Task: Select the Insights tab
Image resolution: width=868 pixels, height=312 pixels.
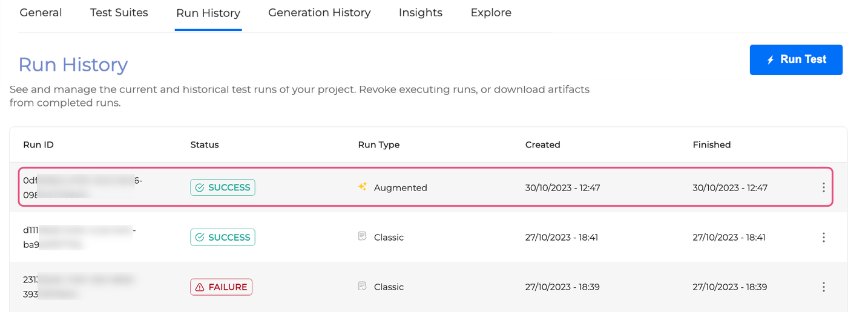Action: click(x=420, y=13)
